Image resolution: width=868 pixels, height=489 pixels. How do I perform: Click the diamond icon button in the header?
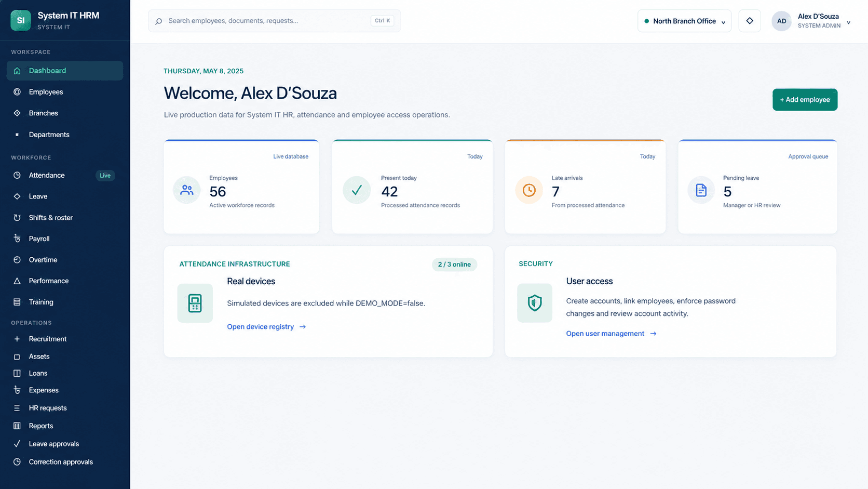750,21
